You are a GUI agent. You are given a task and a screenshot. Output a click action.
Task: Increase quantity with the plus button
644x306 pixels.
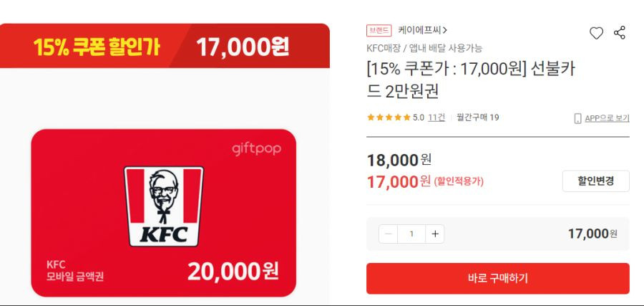tap(435, 234)
